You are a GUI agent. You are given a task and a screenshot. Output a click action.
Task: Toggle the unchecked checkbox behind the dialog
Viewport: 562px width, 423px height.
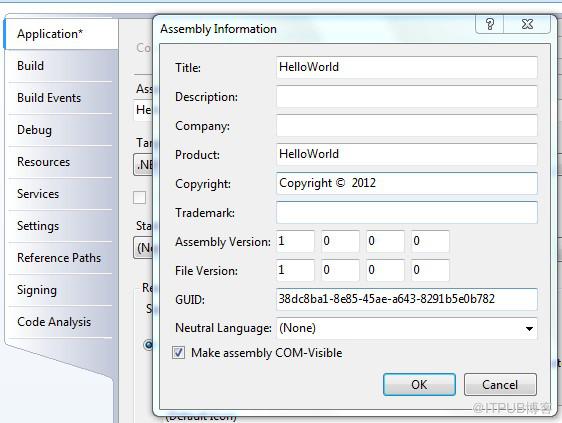[x=139, y=198]
